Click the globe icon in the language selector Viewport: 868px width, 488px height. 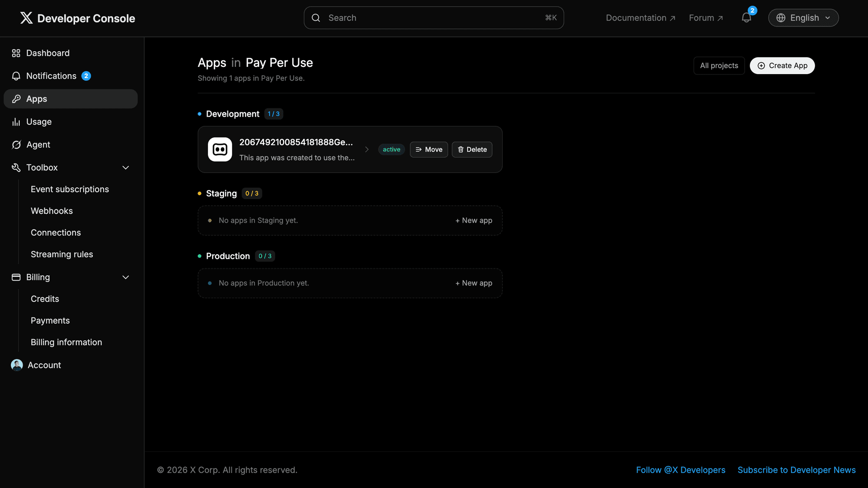[x=781, y=18]
